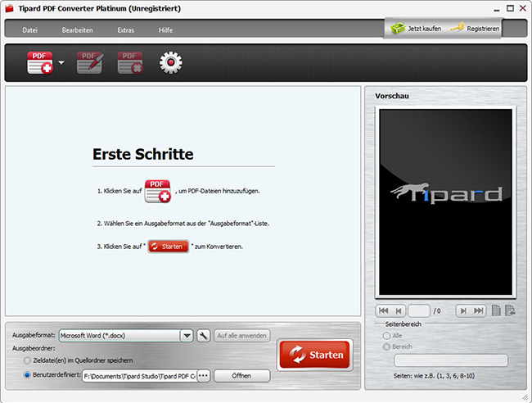The width and height of the screenshot is (532, 403).
Task: Click the page export icon below preview
Action: (x=510, y=310)
